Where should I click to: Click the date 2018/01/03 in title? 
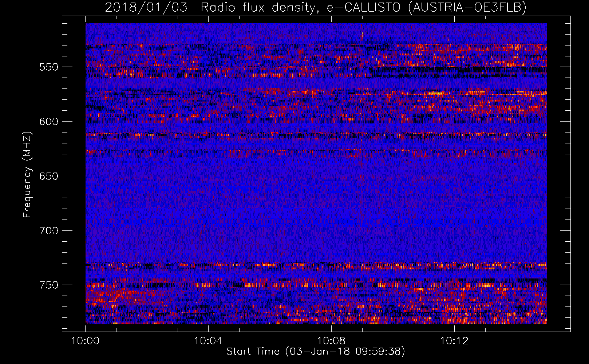click(x=146, y=7)
